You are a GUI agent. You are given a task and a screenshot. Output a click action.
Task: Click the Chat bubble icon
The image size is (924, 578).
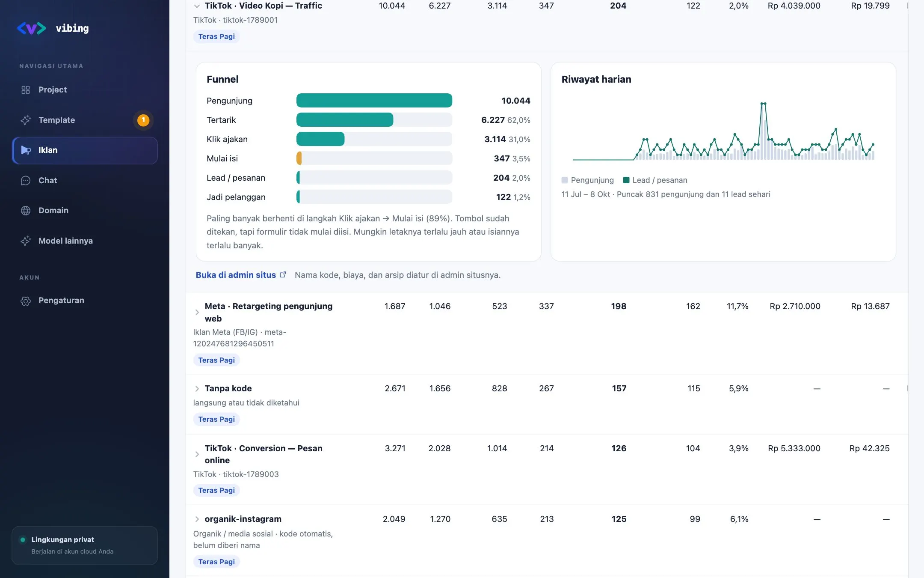[x=26, y=181]
